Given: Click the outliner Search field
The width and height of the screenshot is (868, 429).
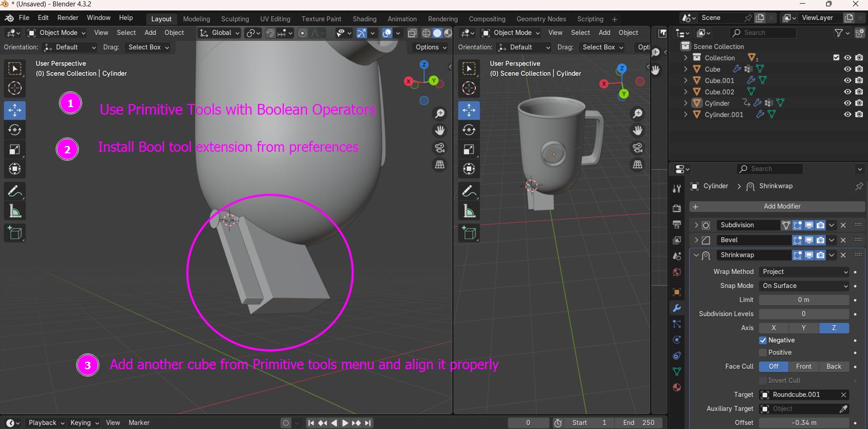Looking at the screenshot, I should pos(763,33).
